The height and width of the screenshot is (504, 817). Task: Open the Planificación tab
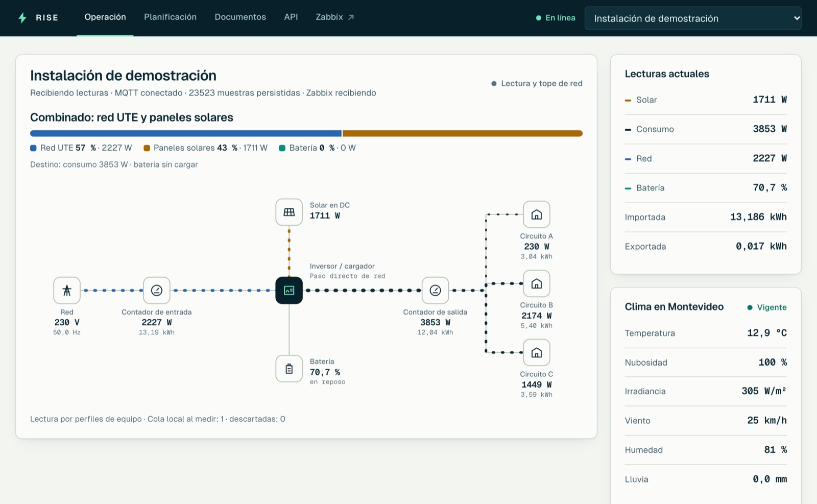pos(170,17)
